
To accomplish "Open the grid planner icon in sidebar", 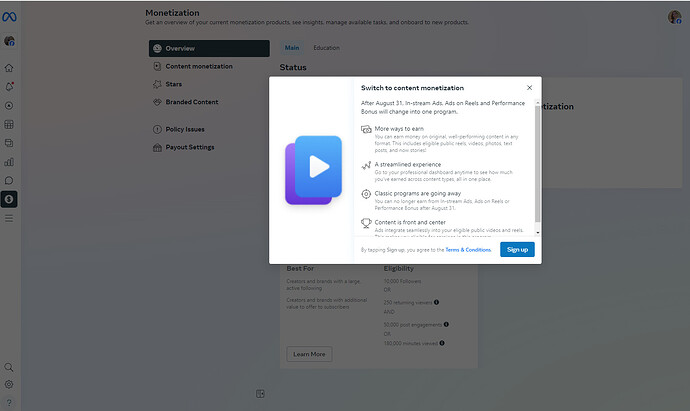I will (9, 125).
